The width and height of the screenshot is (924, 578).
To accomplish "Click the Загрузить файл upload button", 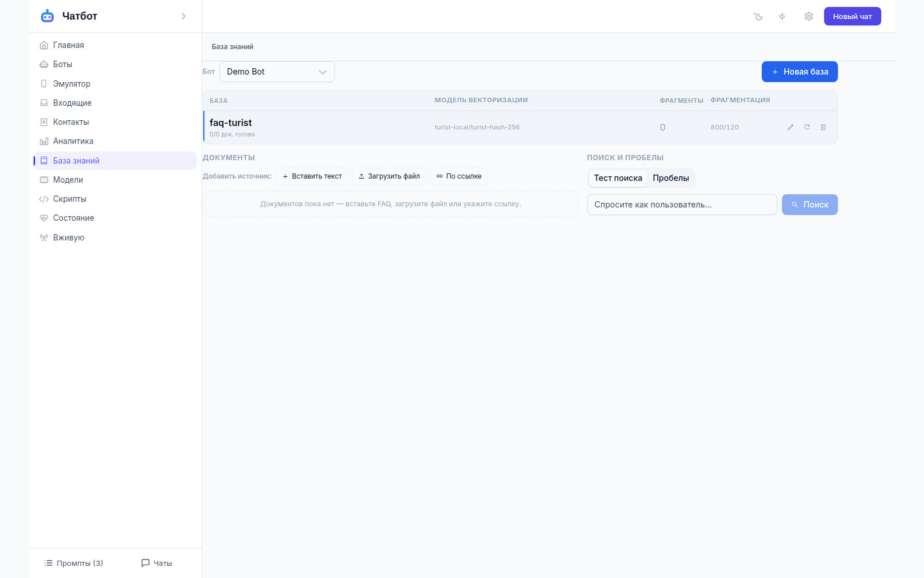I will click(x=389, y=176).
